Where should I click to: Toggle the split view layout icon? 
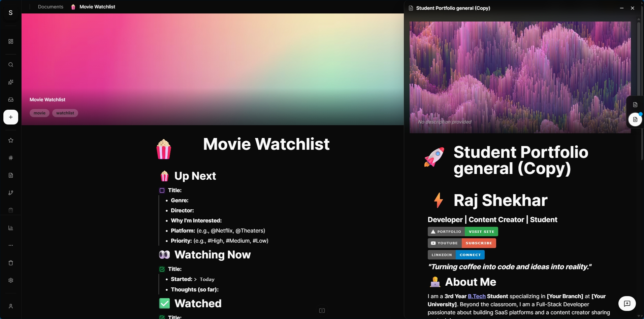click(x=322, y=311)
